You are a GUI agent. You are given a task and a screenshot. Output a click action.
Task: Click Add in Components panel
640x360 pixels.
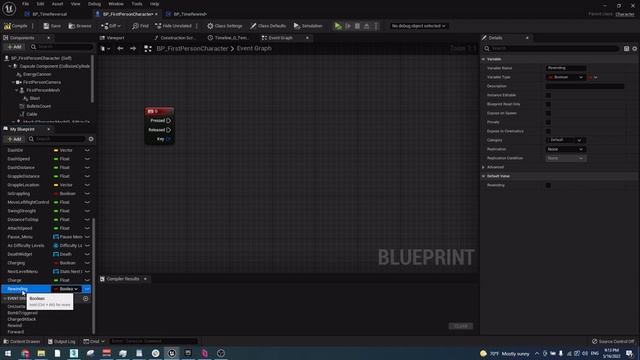pos(14,47)
